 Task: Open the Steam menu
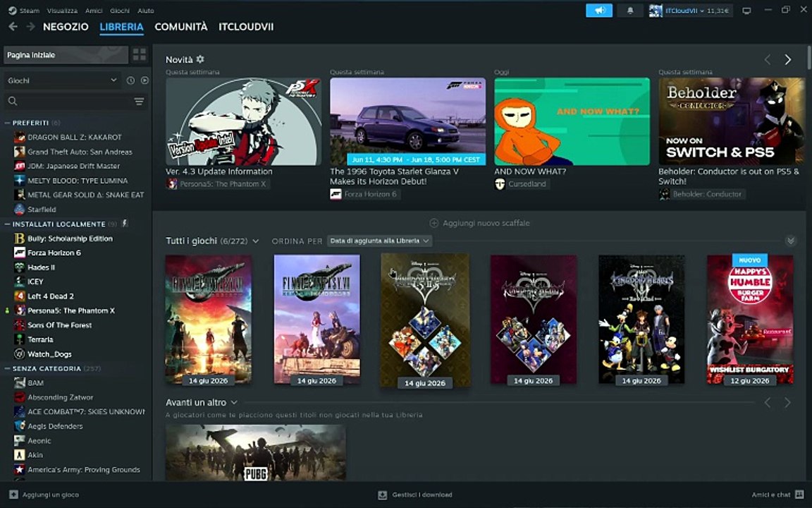pos(25,11)
